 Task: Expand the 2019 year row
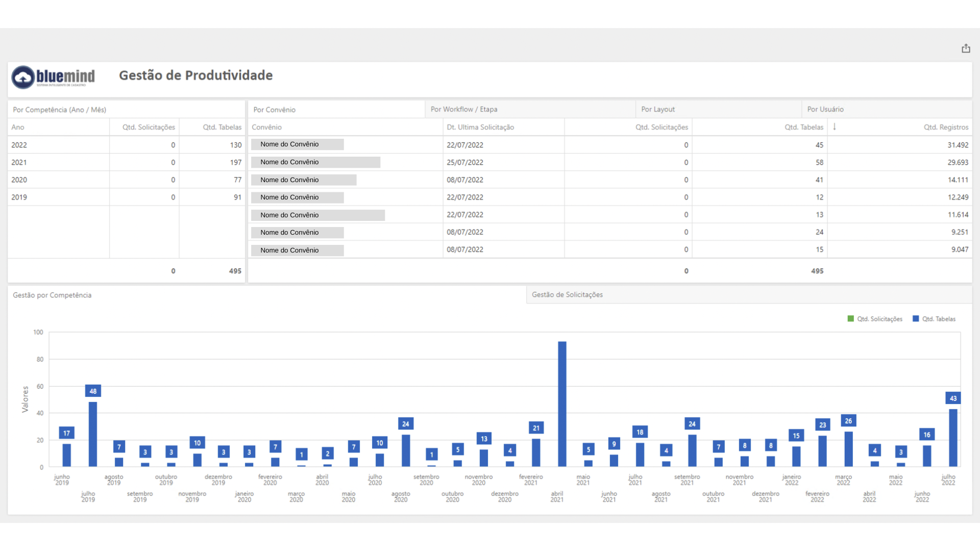(x=126, y=197)
